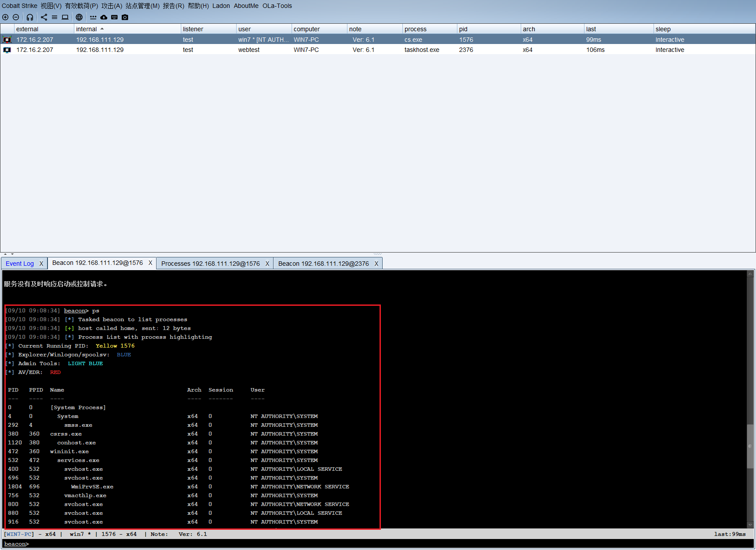Open the 报告(R) menu
Image resolution: width=756 pixels, height=550 pixels.
[x=173, y=6]
